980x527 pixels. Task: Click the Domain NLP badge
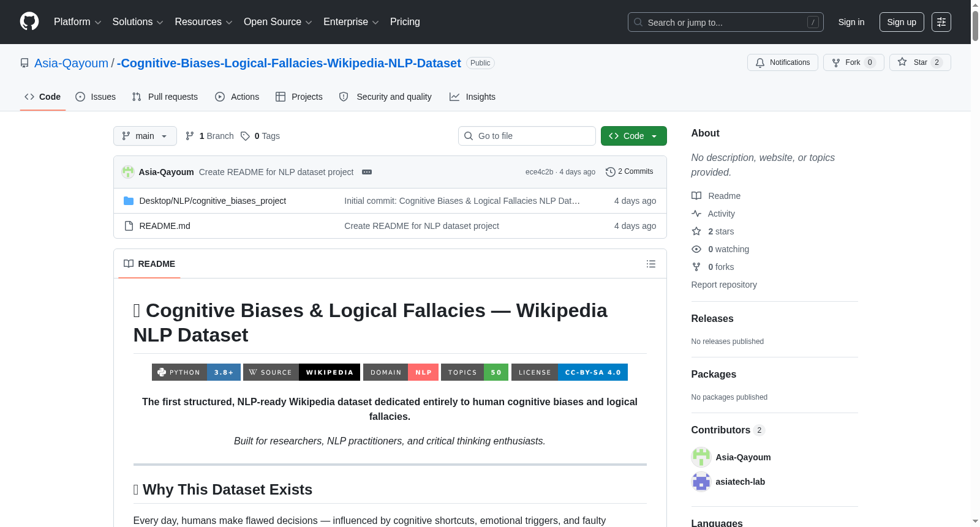[401, 372]
